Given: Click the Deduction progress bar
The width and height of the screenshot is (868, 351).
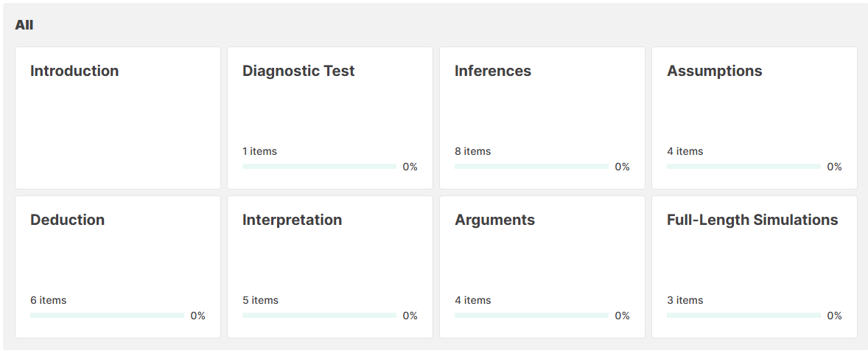Looking at the screenshot, I should click(x=107, y=316).
